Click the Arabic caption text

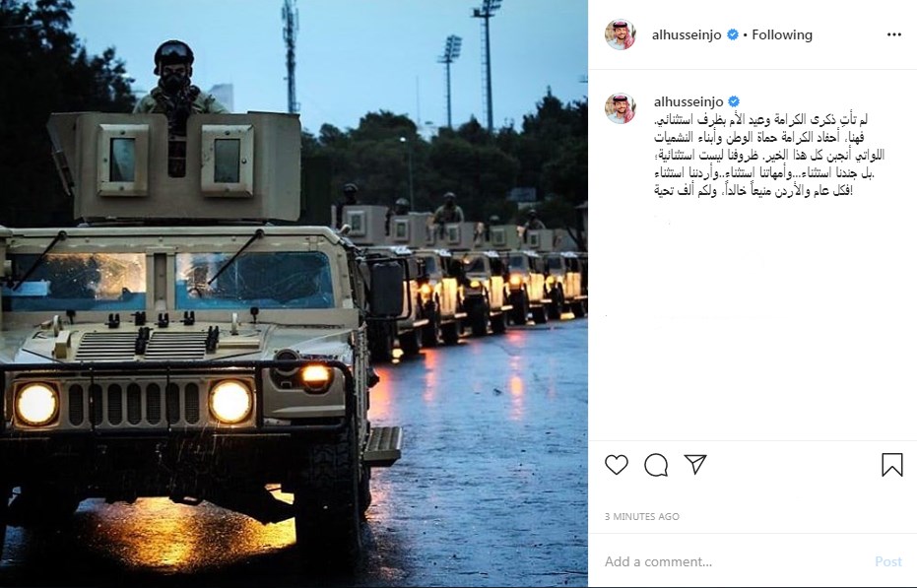tap(769, 155)
